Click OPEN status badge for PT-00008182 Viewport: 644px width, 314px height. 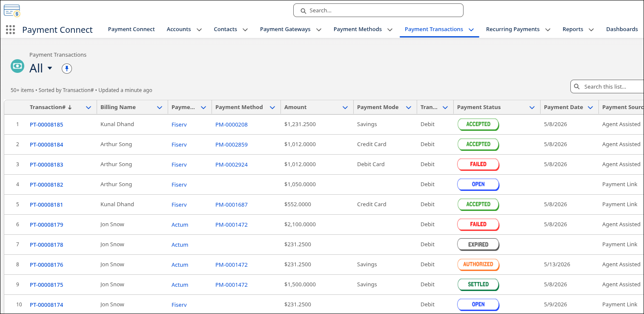tap(478, 184)
